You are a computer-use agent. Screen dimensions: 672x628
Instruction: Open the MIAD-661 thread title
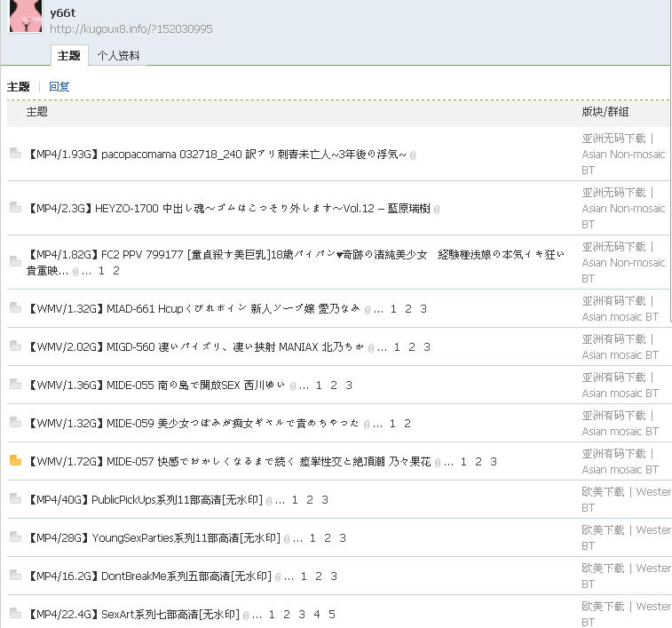point(194,308)
